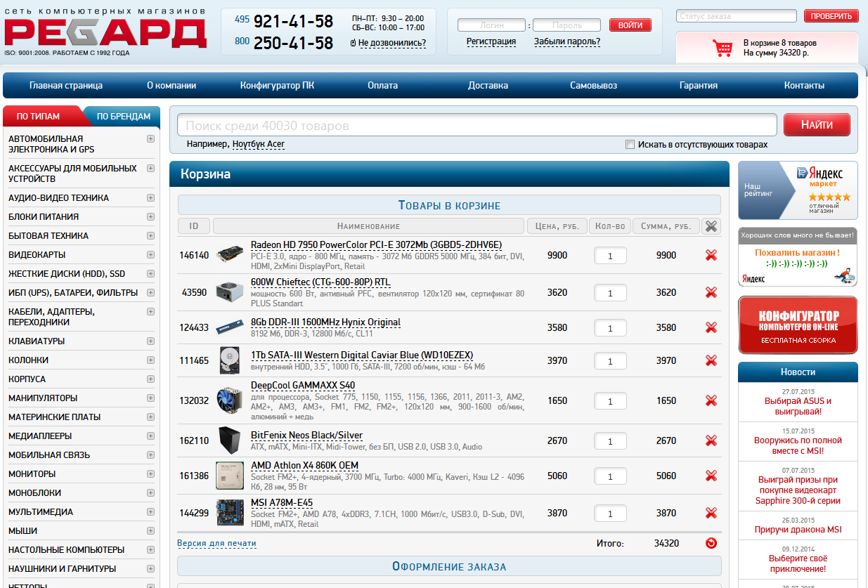Delete the 600W Chieftec row with red X

click(x=711, y=292)
